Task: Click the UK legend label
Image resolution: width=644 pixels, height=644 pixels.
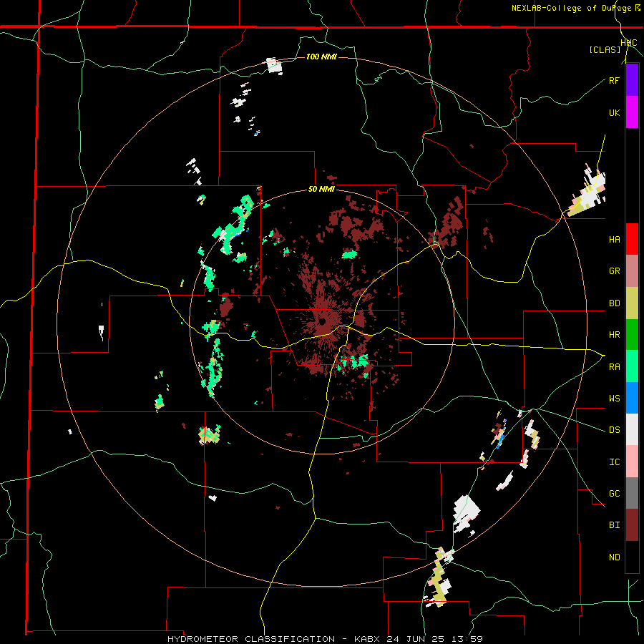Action: [x=614, y=112]
